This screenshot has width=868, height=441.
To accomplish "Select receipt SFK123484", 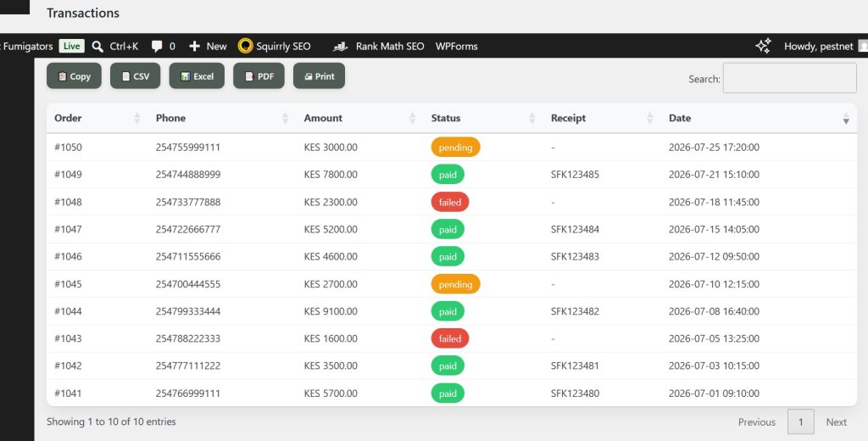I will (575, 229).
